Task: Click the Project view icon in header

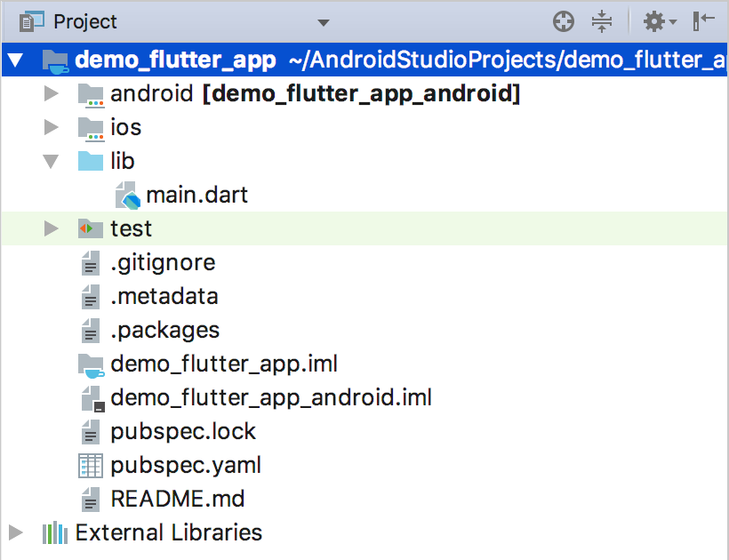Action: 32,22
